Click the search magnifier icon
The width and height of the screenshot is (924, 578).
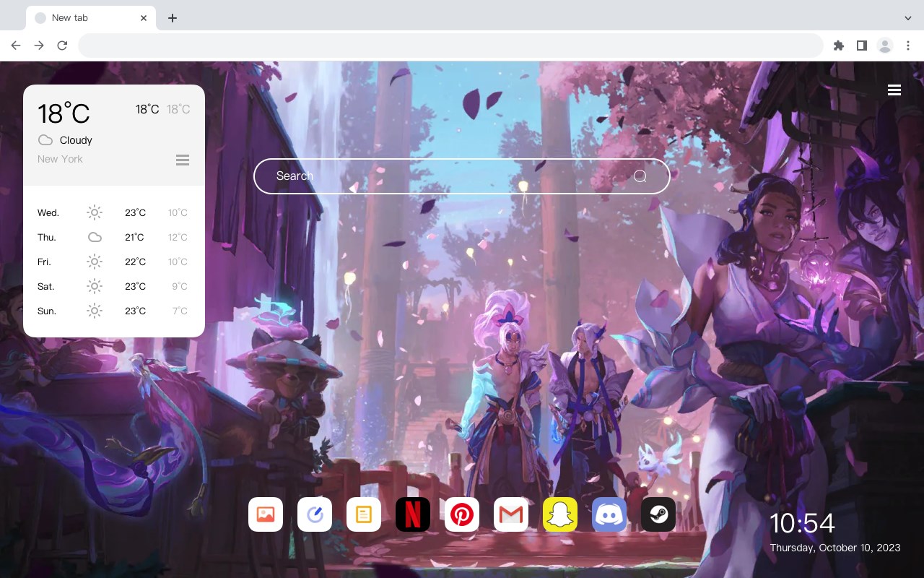pos(640,176)
